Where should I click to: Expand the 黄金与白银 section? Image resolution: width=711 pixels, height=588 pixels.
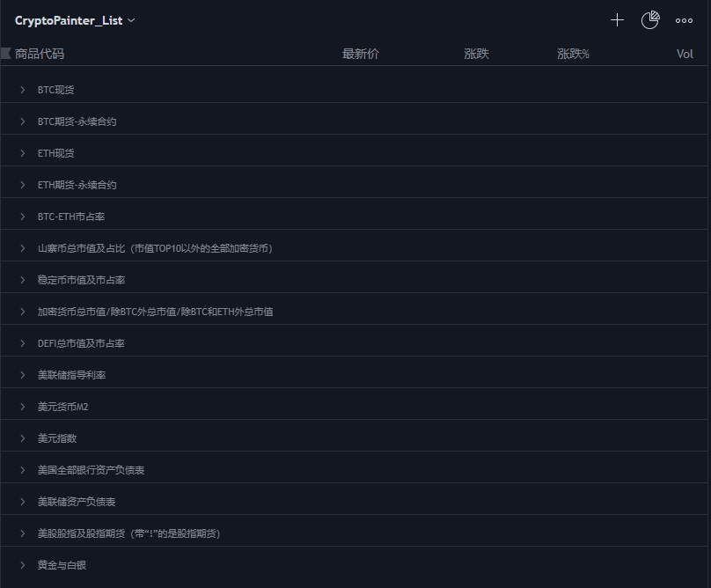coord(23,565)
